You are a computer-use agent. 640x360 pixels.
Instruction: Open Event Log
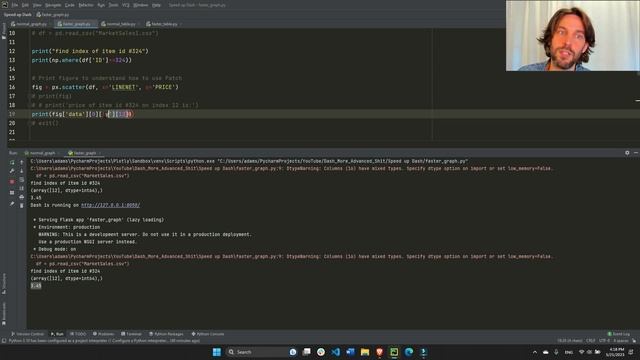tap(619, 334)
